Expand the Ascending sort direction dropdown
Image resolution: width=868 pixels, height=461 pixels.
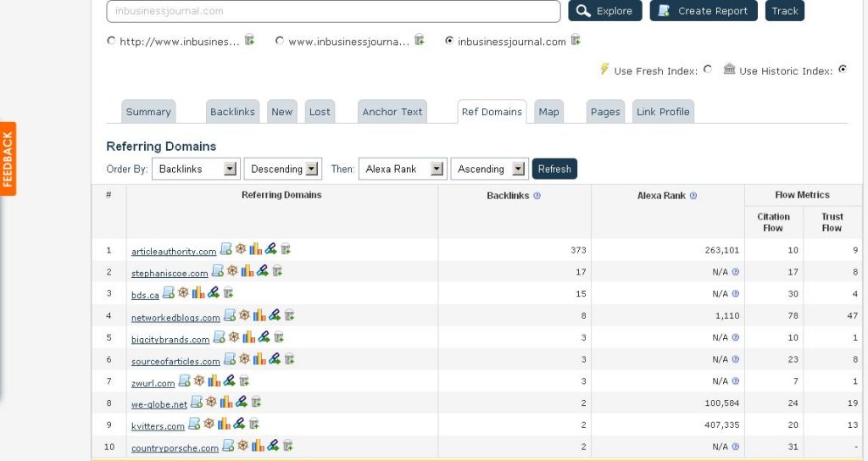click(x=489, y=169)
